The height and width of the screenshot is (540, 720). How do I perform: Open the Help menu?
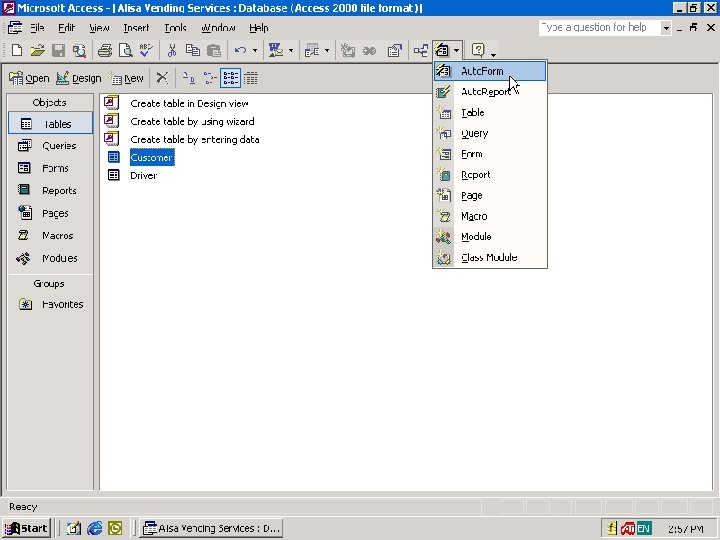tap(259, 28)
